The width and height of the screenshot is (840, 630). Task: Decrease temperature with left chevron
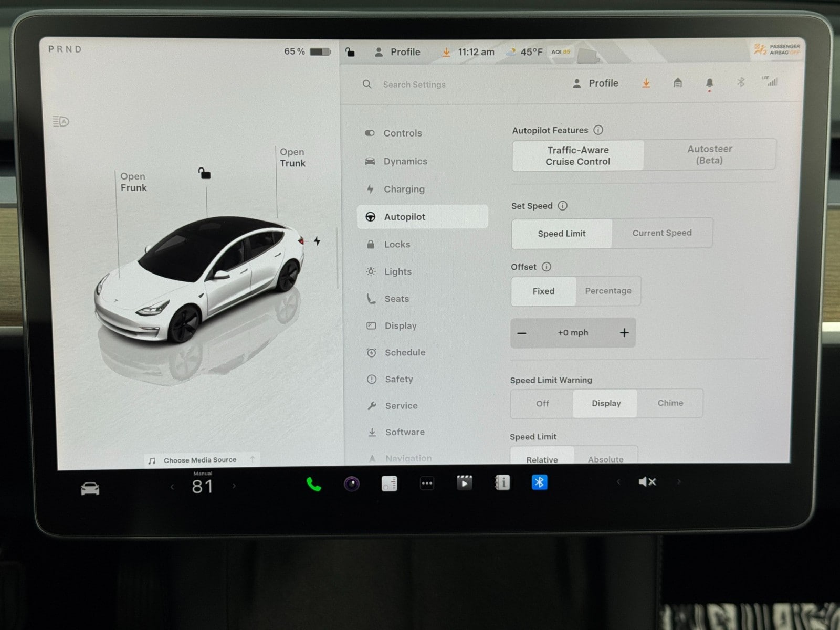[x=172, y=487]
